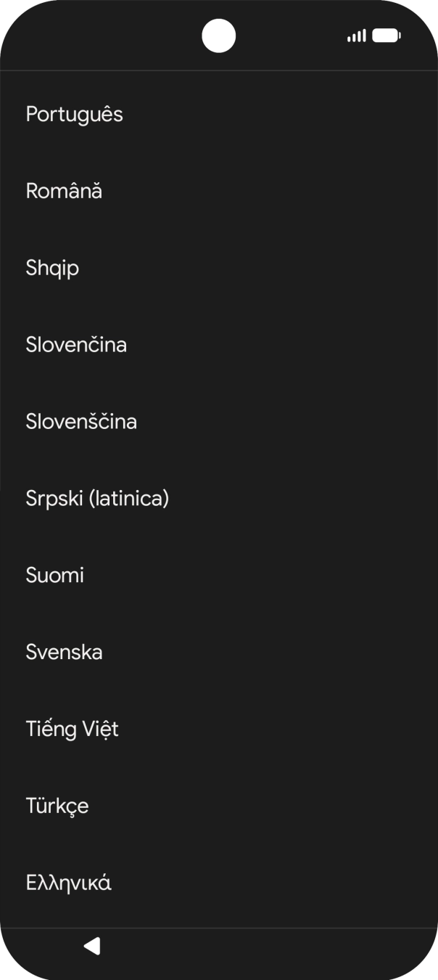Select Português from the language list

[75, 115]
